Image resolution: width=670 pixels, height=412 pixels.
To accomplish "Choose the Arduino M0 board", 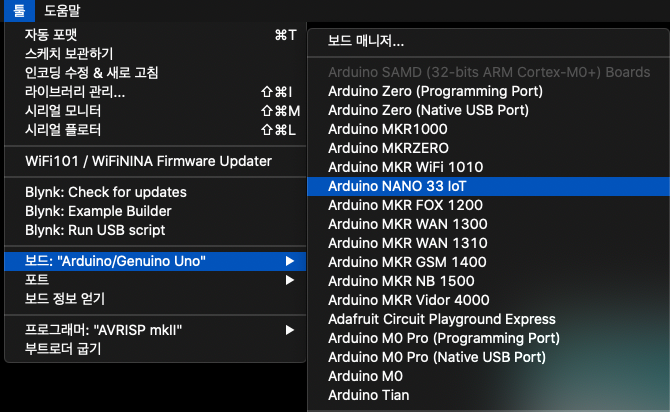I will coord(488,376).
